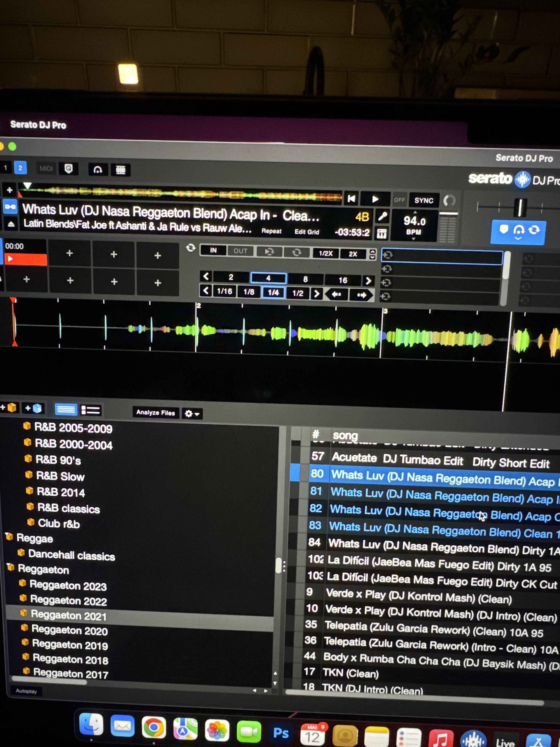Toggle the blue link icon beside track title
Image resolution: width=560 pixels, height=747 pixels.
pos(10,206)
